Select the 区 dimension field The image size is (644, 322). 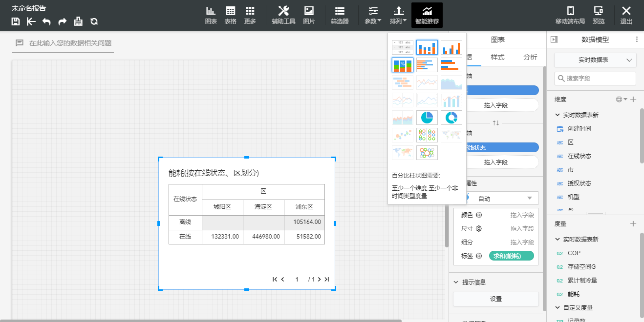(x=570, y=142)
